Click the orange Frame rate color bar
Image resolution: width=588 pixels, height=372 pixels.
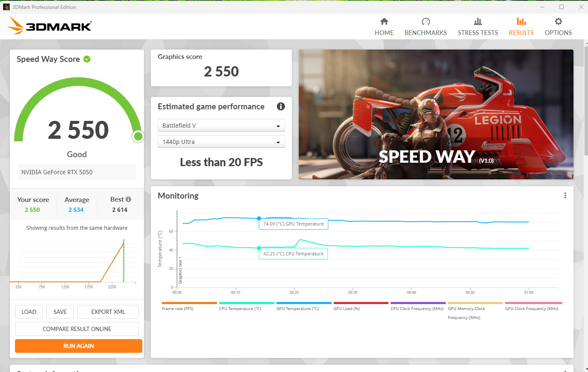189,303
